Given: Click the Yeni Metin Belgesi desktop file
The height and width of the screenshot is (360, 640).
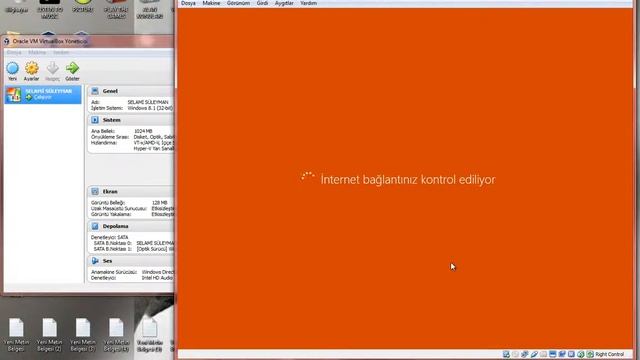Looking at the screenshot, I should pos(16,335).
